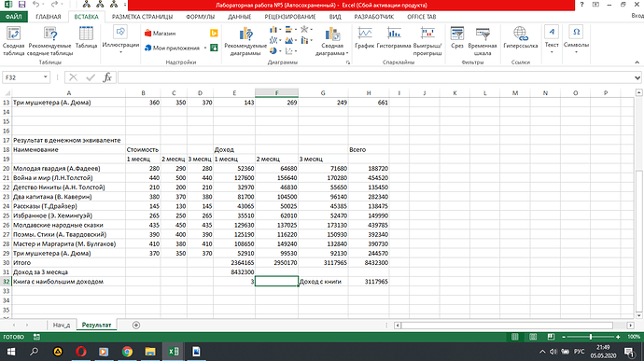
Task: Switch to Page Layout view in status bar
Action: (533, 337)
